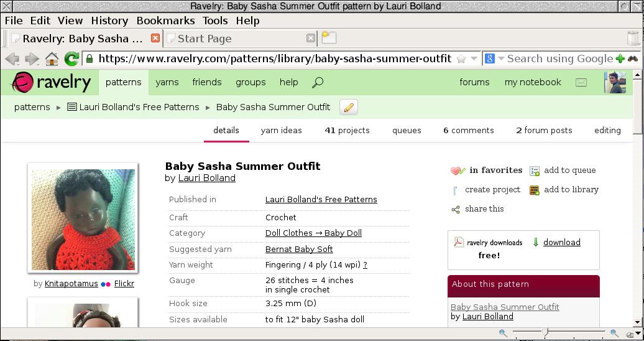Screen dimensions: 644x341
Task: Open the search engine selector dropdown
Action: coord(495,59)
